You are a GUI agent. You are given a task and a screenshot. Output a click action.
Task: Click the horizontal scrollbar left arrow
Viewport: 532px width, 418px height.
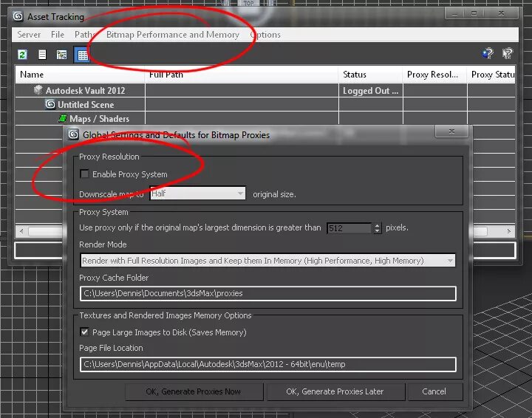tap(21, 231)
